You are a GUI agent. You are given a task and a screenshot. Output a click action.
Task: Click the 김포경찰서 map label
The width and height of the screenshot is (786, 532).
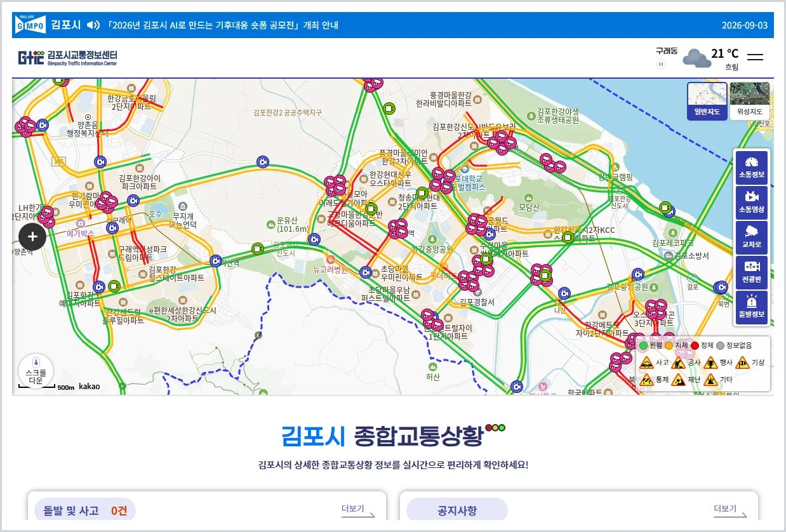pyautogui.click(x=477, y=302)
